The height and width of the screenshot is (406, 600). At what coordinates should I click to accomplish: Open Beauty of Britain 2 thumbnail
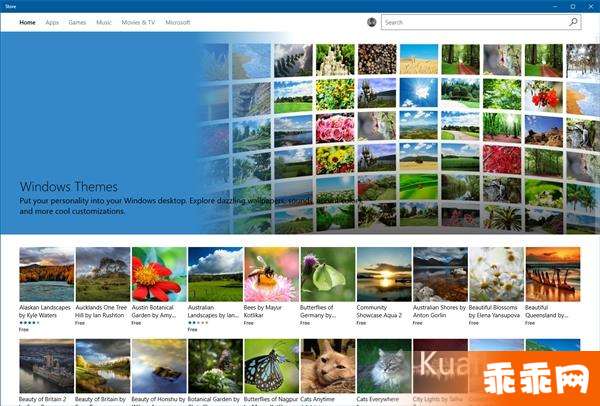click(x=47, y=366)
